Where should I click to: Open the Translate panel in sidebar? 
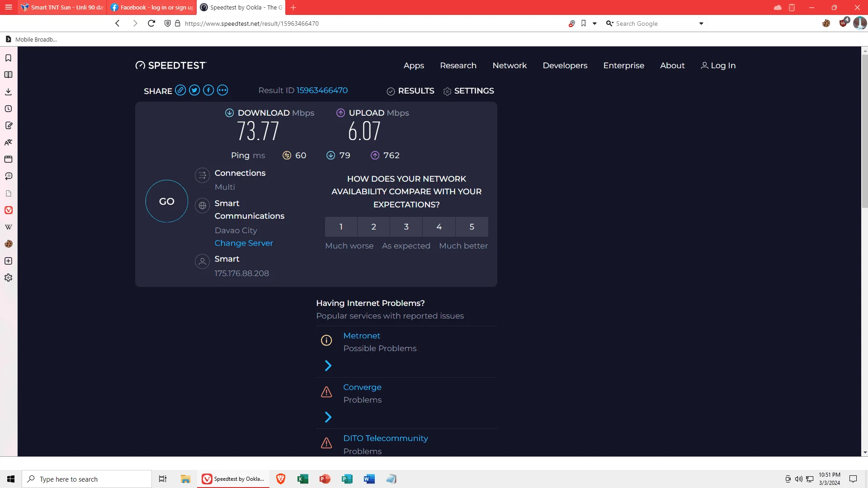[x=8, y=142]
